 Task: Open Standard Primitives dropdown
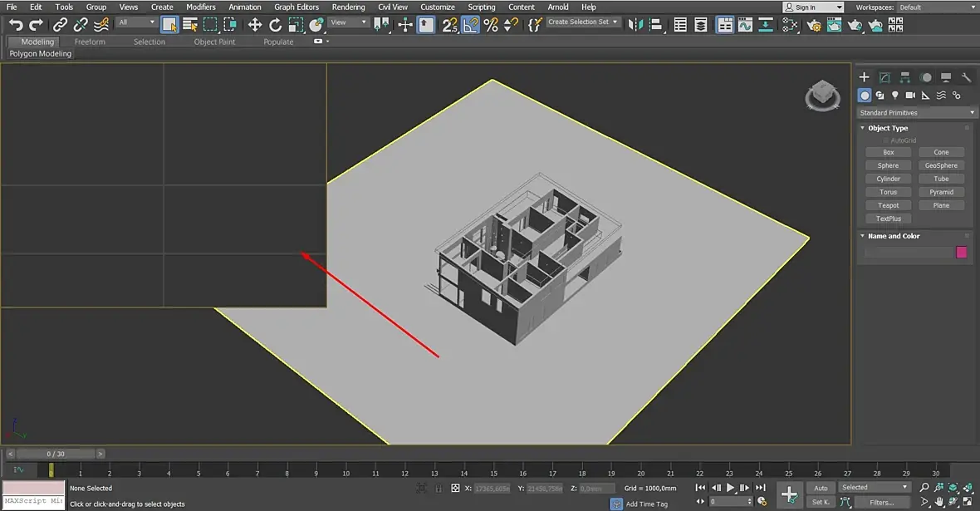[917, 113]
